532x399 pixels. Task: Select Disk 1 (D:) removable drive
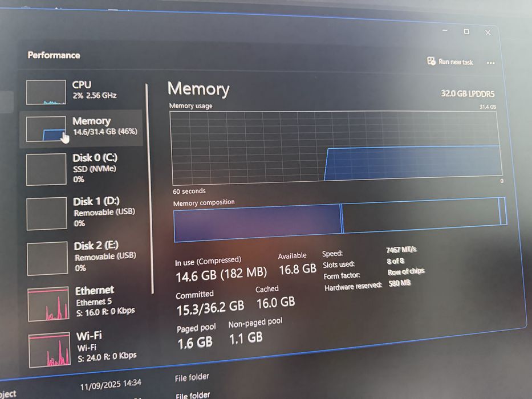pyautogui.click(x=82, y=213)
